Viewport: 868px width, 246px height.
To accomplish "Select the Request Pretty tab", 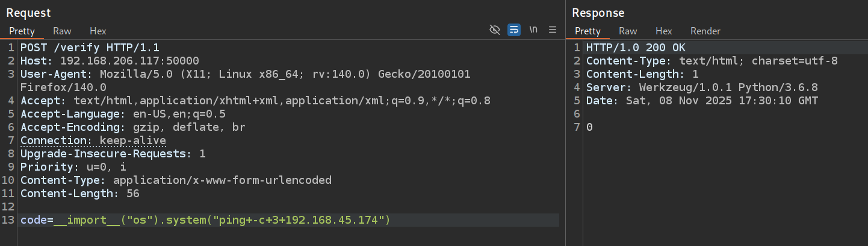I will pos(22,31).
